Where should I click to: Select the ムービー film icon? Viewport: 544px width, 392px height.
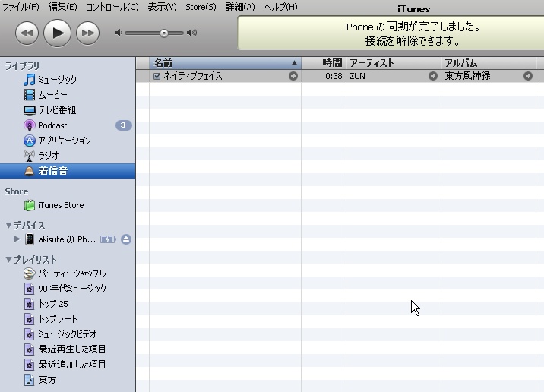29,95
